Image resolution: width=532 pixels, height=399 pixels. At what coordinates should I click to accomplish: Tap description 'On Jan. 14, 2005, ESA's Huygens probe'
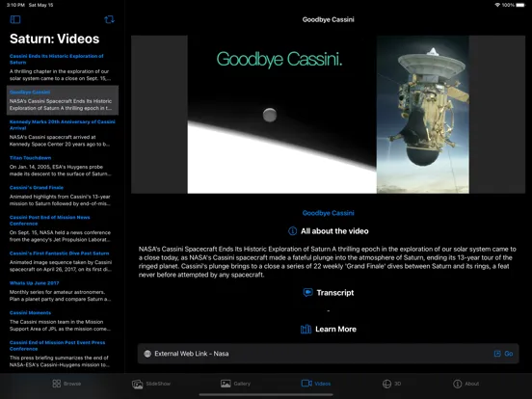[x=60, y=171]
